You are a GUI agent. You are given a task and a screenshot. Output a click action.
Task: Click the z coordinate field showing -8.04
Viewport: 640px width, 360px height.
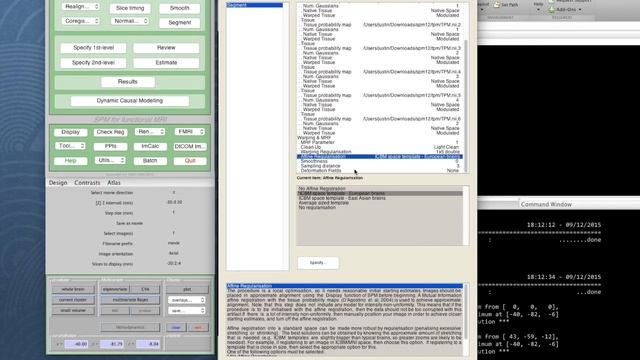[148, 344]
